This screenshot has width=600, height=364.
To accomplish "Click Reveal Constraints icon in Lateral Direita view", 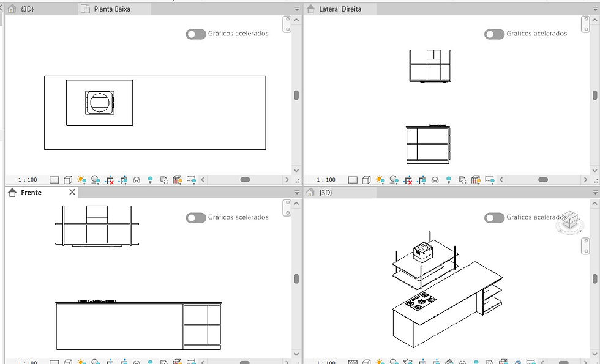I will (x=490, y=180).
